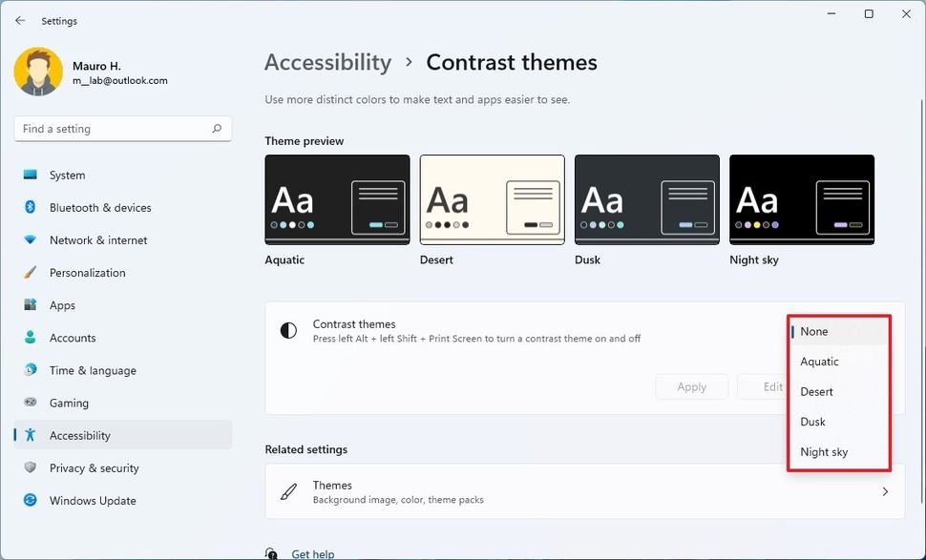Click the Accounts person icon in sidebar
This screenshot has width=926, height=560.
point(34,338)
